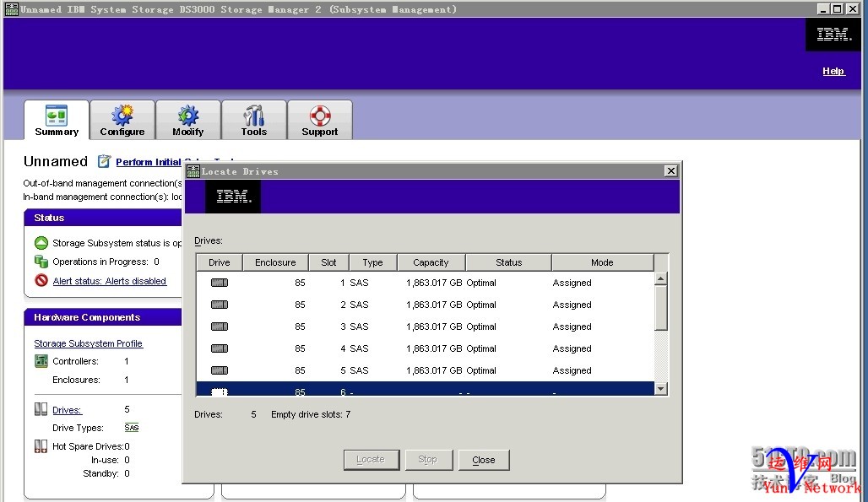Click the scroll down arrow in drives list

(x=660, y=389)
